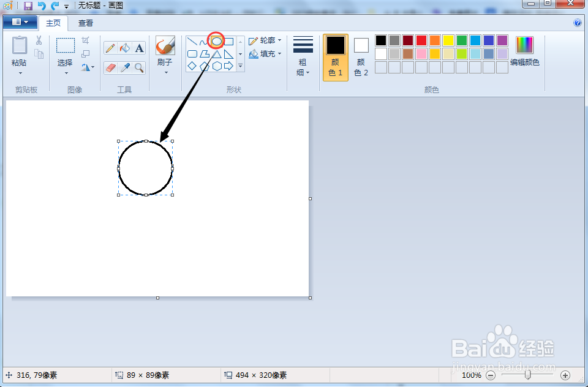Open the 粗细 line size dropdown
588x387 pixels.
point(303,56)
